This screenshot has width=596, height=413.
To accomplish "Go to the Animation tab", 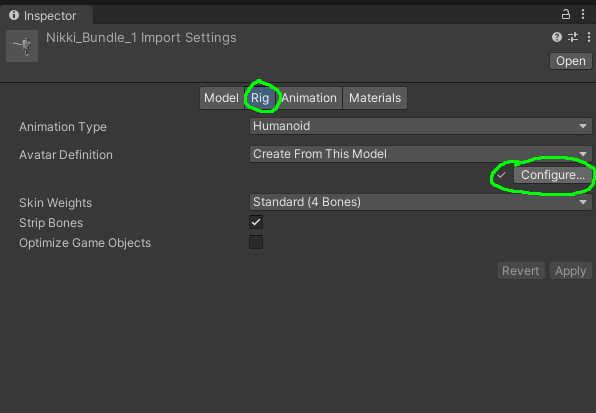I will pyautogui.click(x=309, y=98).
